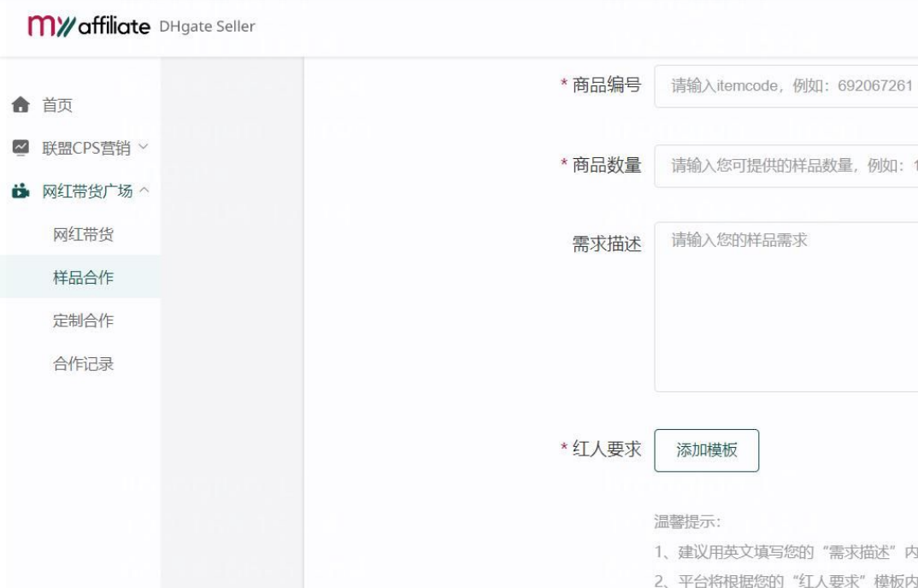Click the 红人要求 field label
This screenshot has width=918, height=588.
(x=607, y=450)
